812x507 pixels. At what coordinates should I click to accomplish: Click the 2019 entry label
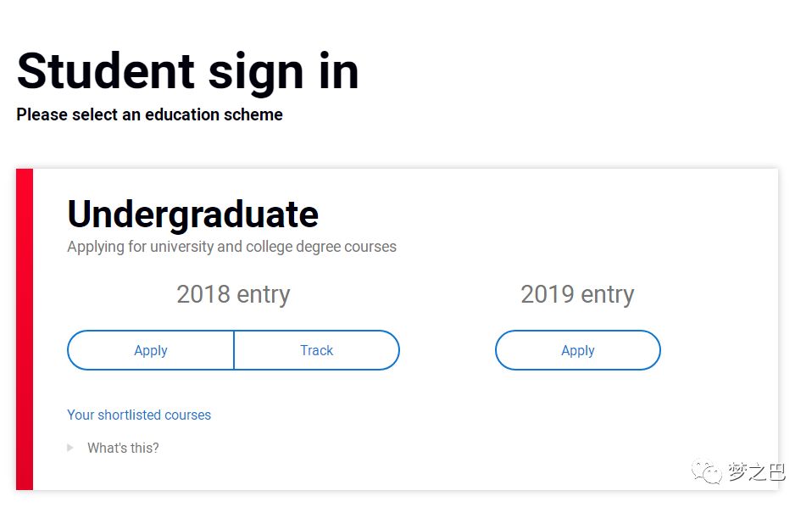577,295
